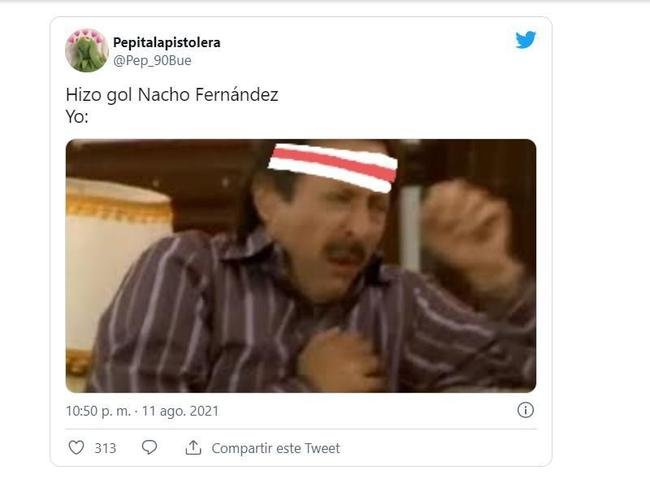Click the red and white headband in the image
Image resolution: width=650 pixels, height=488 pixels.
[333, 168]
